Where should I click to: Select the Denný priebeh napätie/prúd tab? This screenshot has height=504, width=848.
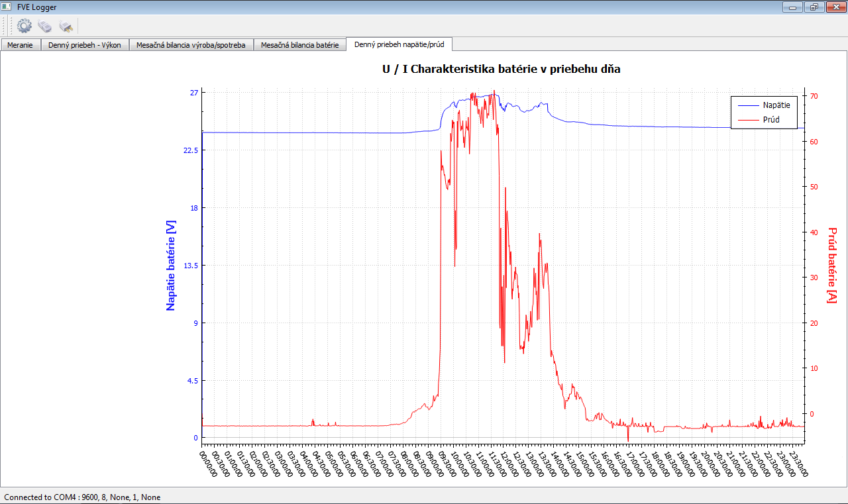tap(399, 44)
